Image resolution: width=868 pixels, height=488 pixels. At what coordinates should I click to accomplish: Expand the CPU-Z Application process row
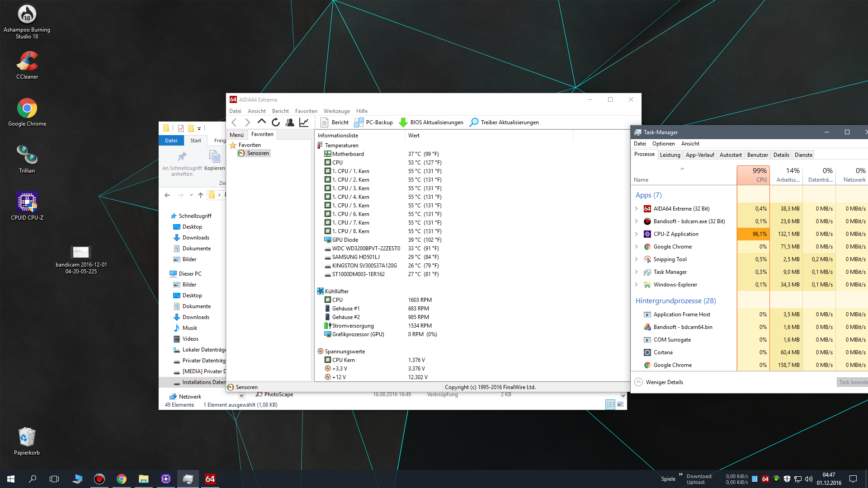click(x=637, y=234)
